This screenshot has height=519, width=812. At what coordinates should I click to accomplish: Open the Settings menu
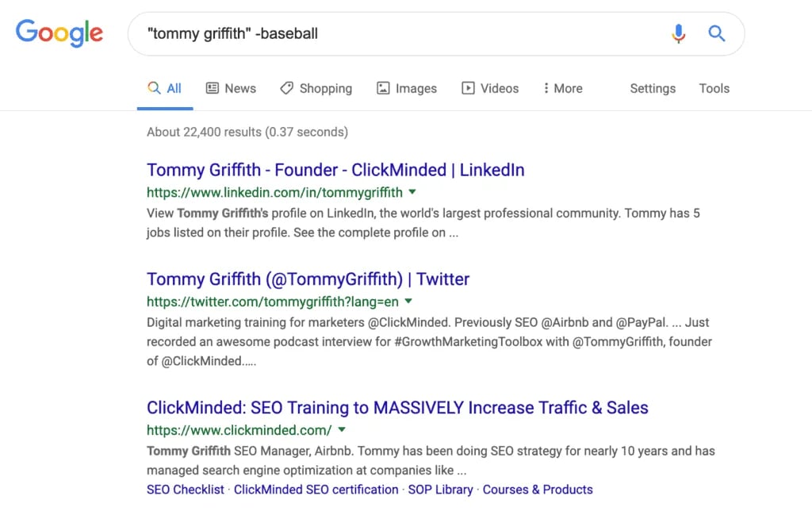tap(653, 89)
